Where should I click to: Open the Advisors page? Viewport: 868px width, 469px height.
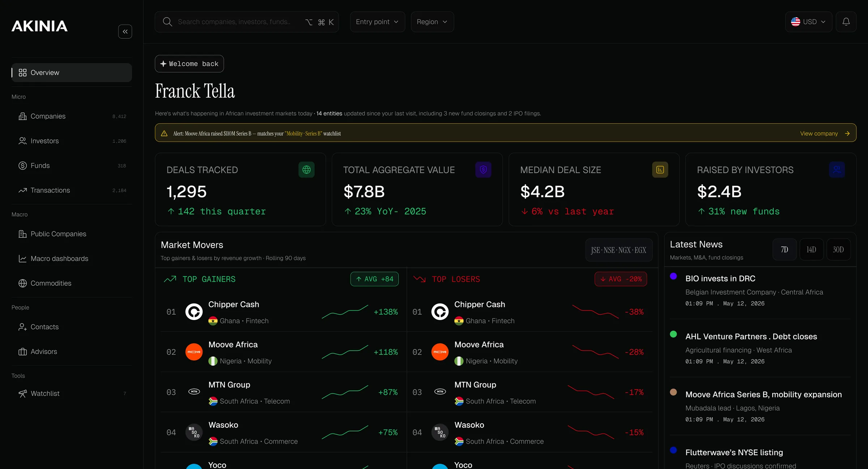(x=72, y=351)
